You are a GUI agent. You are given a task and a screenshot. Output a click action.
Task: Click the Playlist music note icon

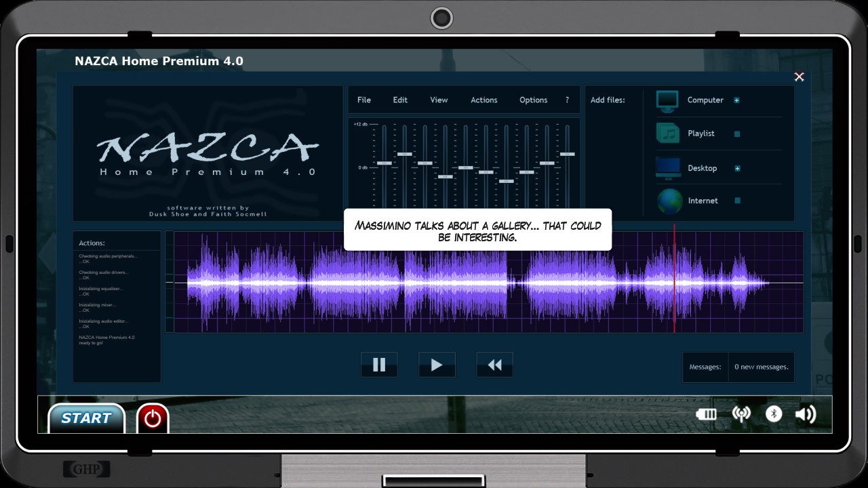coord(667,134)
